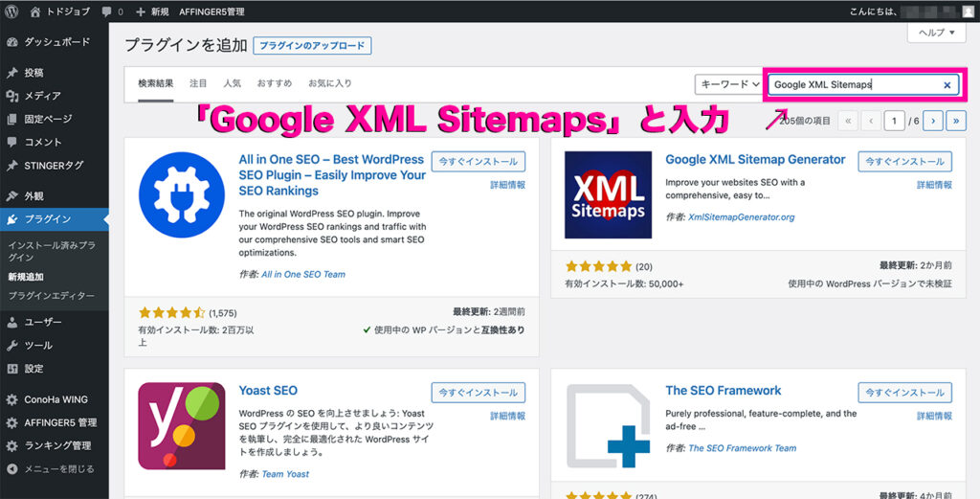The width and height of the screenshot is (980, 499).
Task: Install Yoast SEO plugin now
Action: tap(479, 393)
